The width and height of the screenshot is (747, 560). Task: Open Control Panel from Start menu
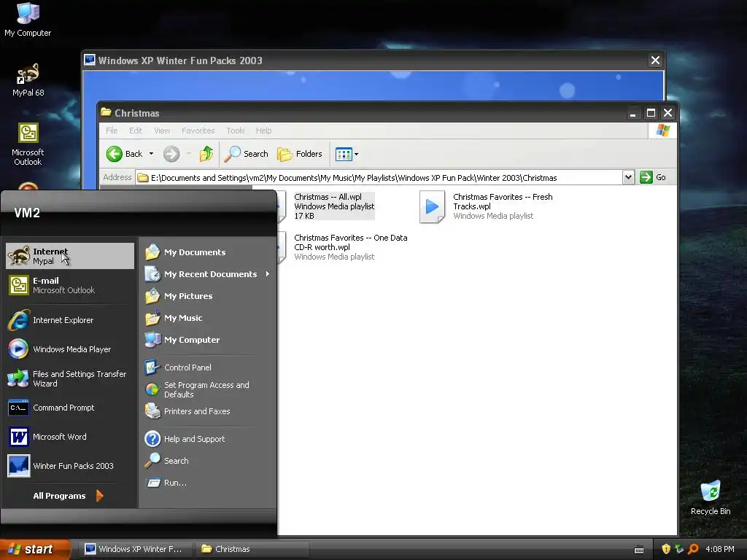(x=208, y=367)
